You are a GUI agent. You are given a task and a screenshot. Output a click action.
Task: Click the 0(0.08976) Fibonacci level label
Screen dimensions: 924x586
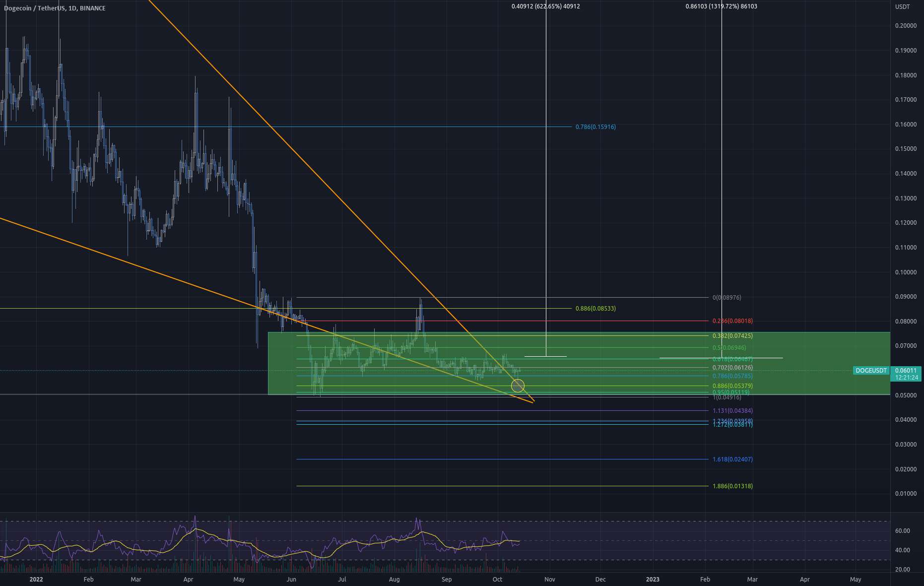(x=727, y=298)
